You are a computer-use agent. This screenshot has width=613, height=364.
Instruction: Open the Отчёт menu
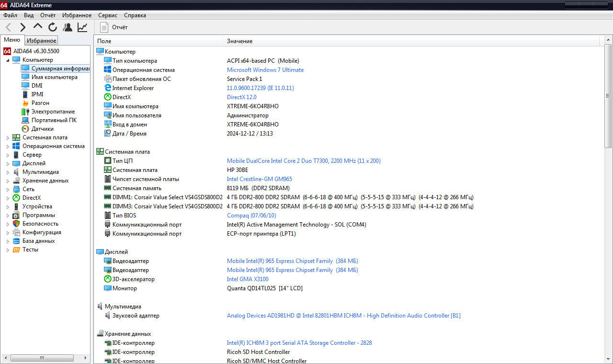click(48, 15)
